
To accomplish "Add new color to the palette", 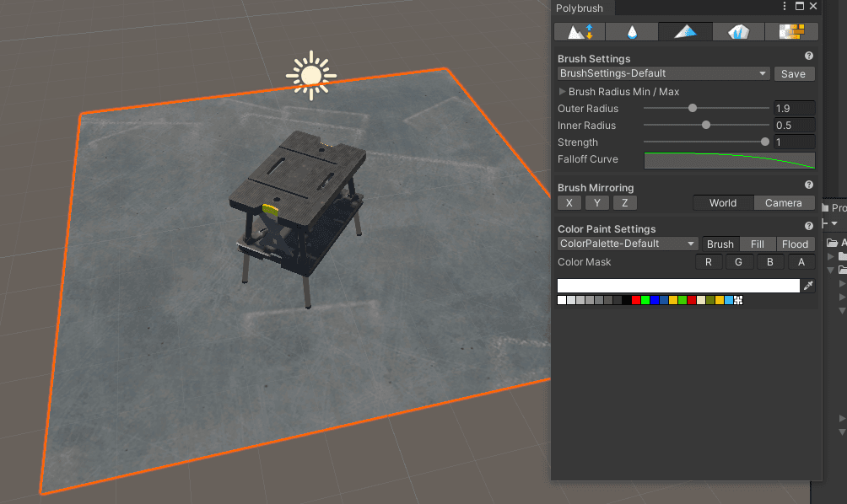I will tap(738, 300).
